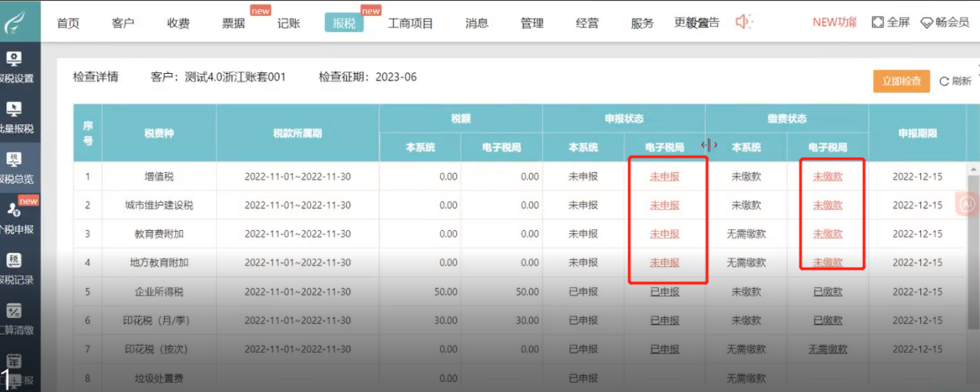This screenshot has width=980, height=392.
Task: Open 报税设置 in the left sidebar
Action: pos(16,68)
